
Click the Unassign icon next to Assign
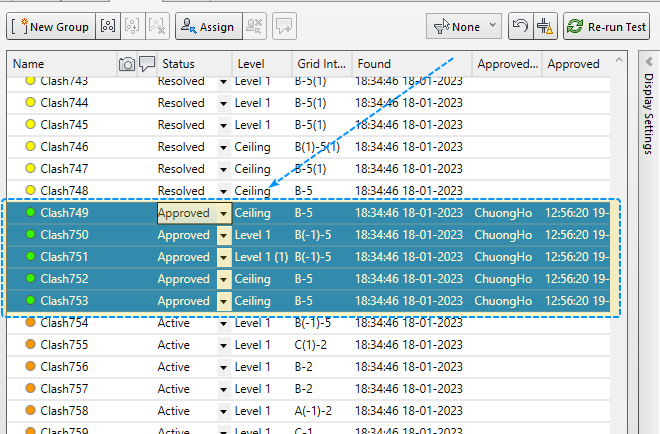click(x=255, y=27)
